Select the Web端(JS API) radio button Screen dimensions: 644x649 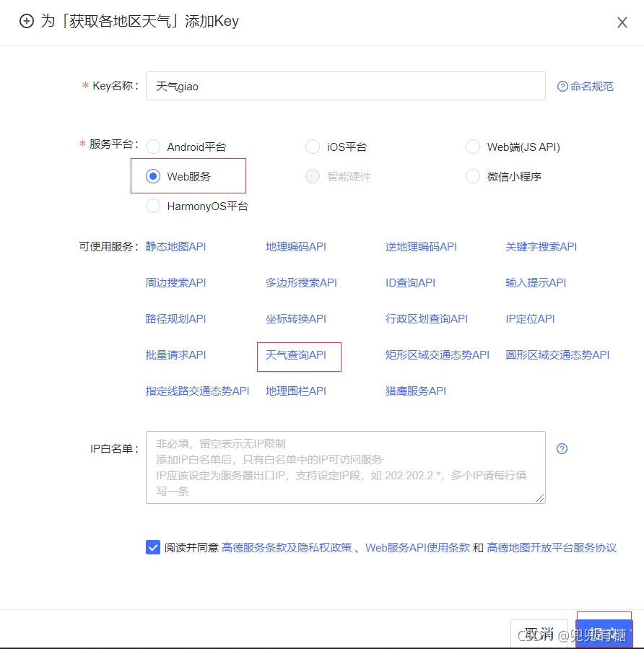(x=473, y=147)
